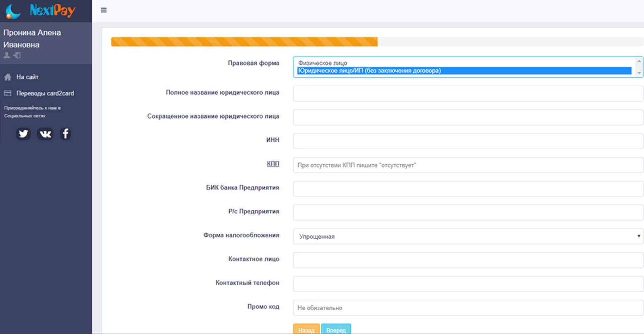Click the NextPay logo
The height and width of the screenshot is (334, 644).
coord(41,11)
